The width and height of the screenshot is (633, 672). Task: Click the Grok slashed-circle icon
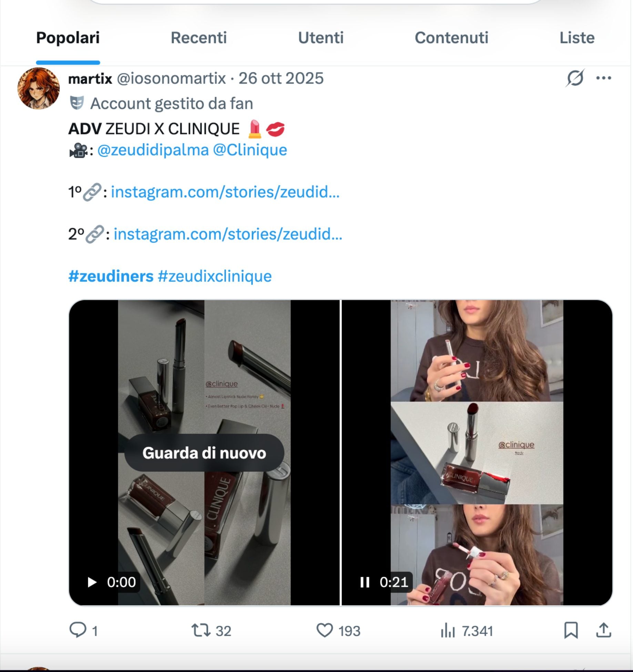[575, 78]
